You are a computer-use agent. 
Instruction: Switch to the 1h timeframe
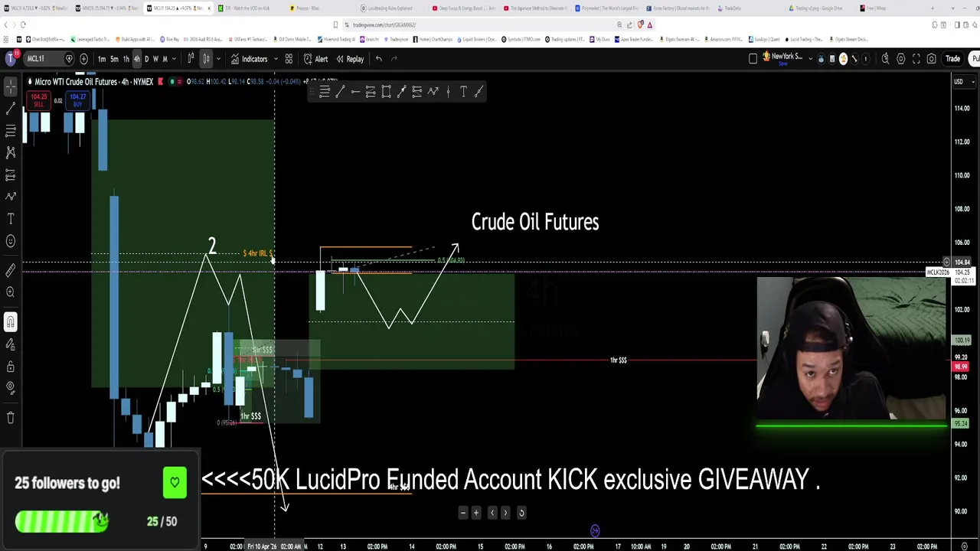click(x=126, y=59)
